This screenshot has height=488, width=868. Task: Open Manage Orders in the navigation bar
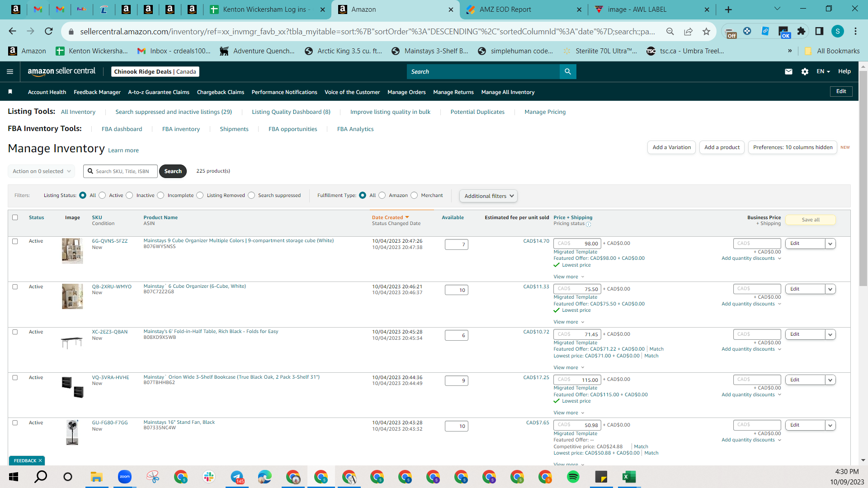pyautogui.click(x=406, y=92)
